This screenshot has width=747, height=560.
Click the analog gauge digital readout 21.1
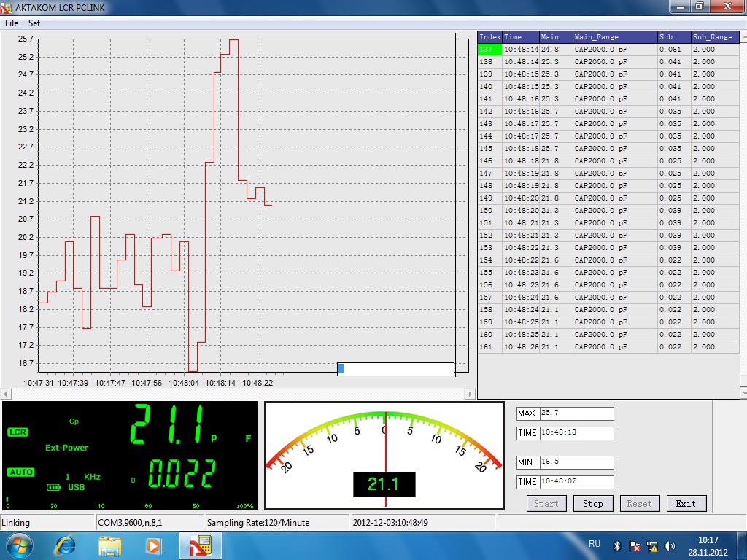coord(384,484)
